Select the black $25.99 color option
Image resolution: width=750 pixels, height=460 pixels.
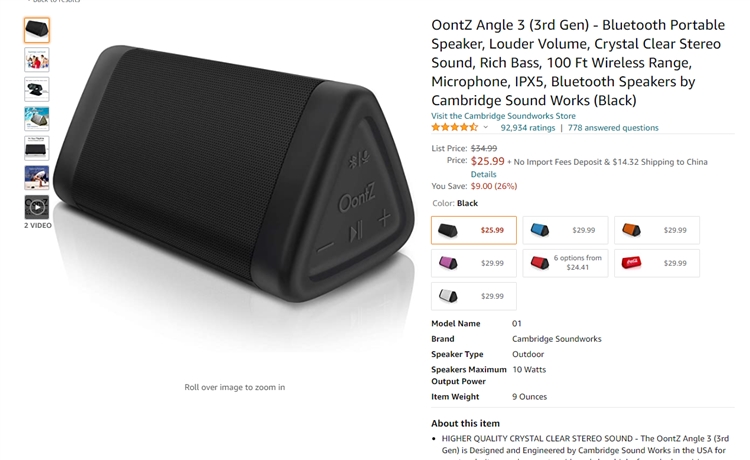(x=474, y=230)
